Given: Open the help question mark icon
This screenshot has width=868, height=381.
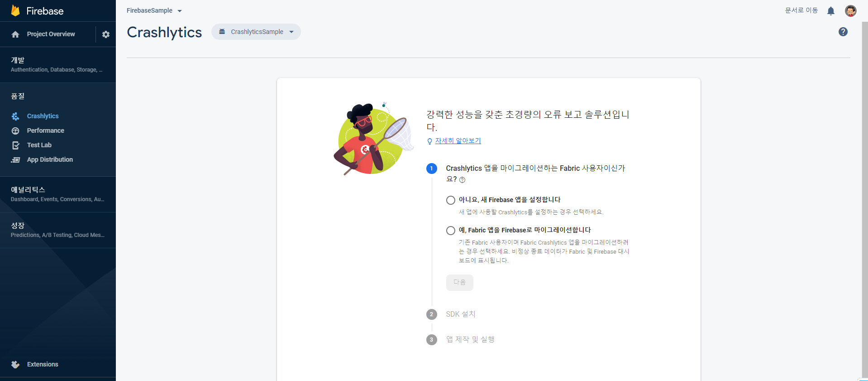Looking at the screenshot, I should click(843, 32).
